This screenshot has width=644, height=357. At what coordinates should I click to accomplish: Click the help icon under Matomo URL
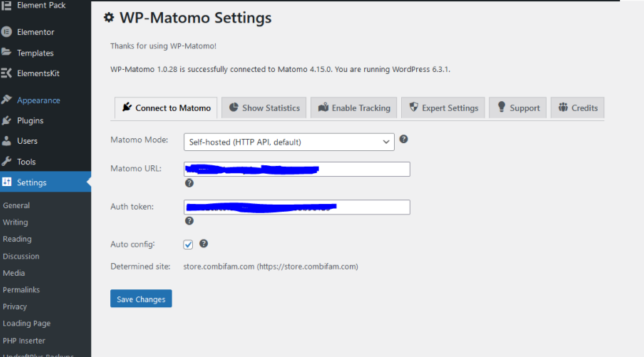coord(189,183)
